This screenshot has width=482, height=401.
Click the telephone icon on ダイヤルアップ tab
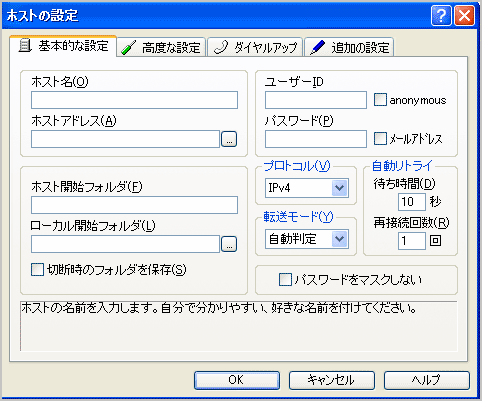coord(221,47)
